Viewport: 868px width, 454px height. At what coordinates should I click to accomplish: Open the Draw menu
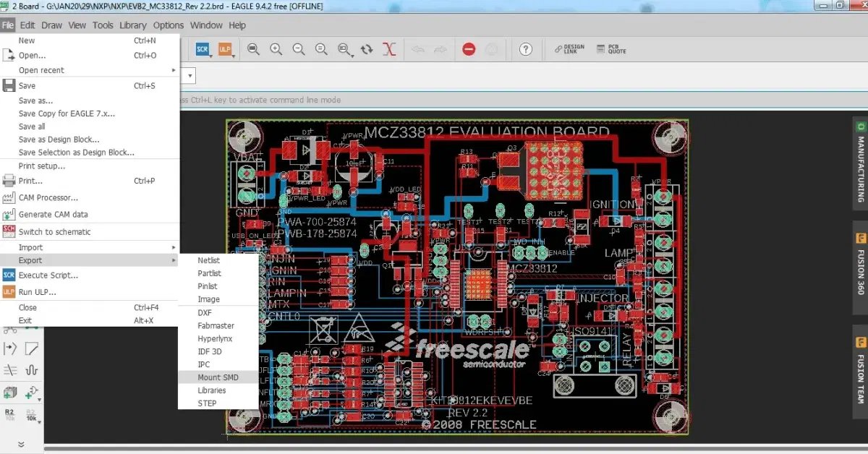(x=51, y=25)
